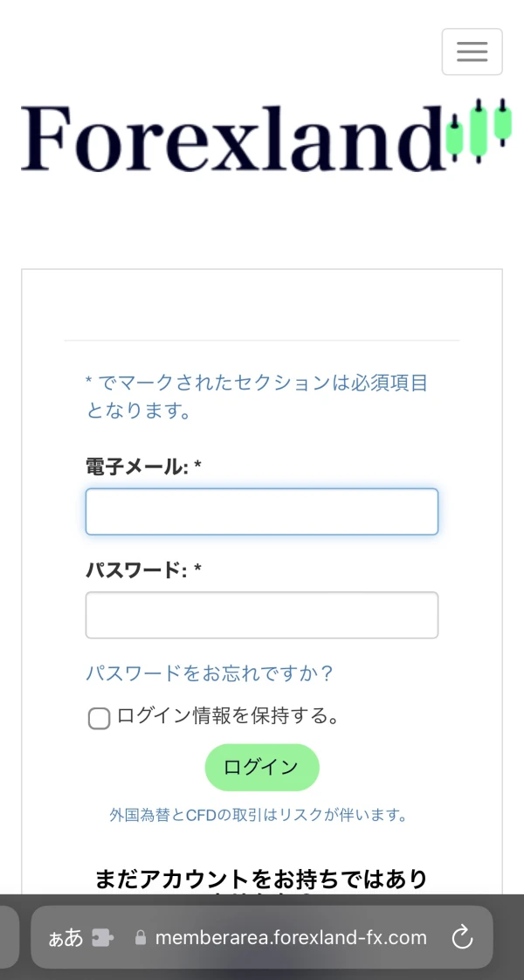Viewport: 524px width, 980px height.
Task: Click the パスワード field label
Action: point(143,570)
